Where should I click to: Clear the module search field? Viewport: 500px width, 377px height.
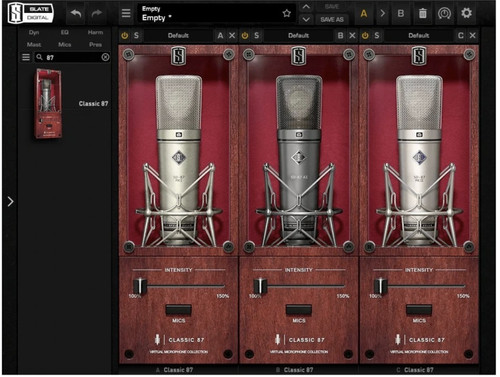point(105,57)
